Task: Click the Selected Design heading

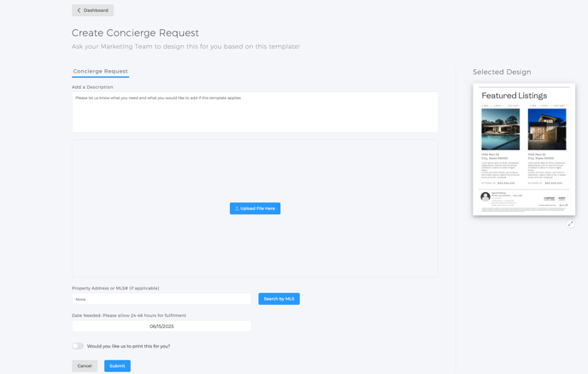Action: 502,72
